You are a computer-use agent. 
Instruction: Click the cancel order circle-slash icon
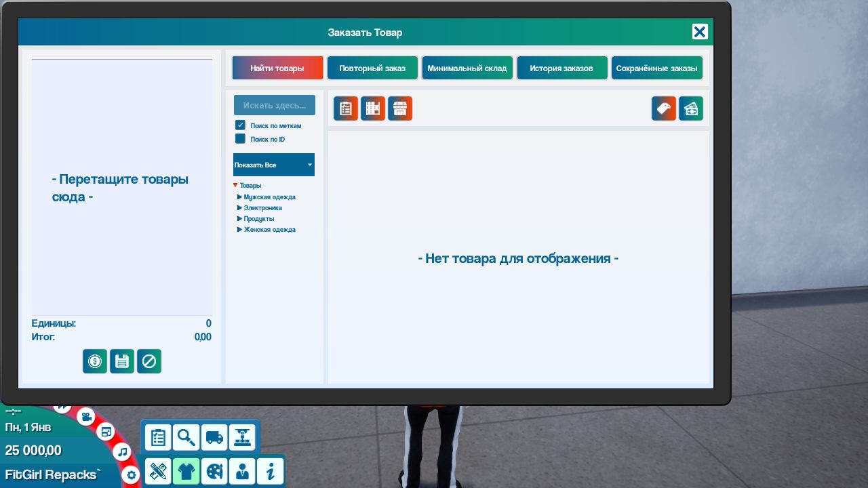(x=149, y=361)
